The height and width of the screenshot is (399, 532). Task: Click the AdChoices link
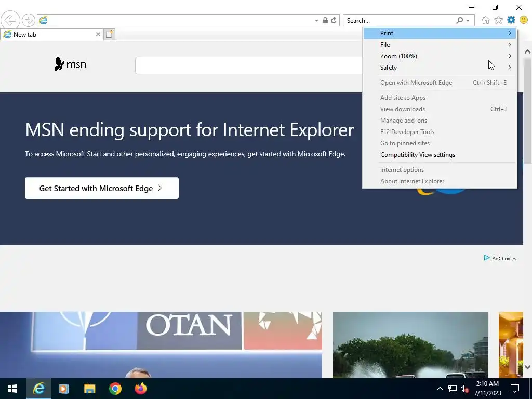coord(504,258)
